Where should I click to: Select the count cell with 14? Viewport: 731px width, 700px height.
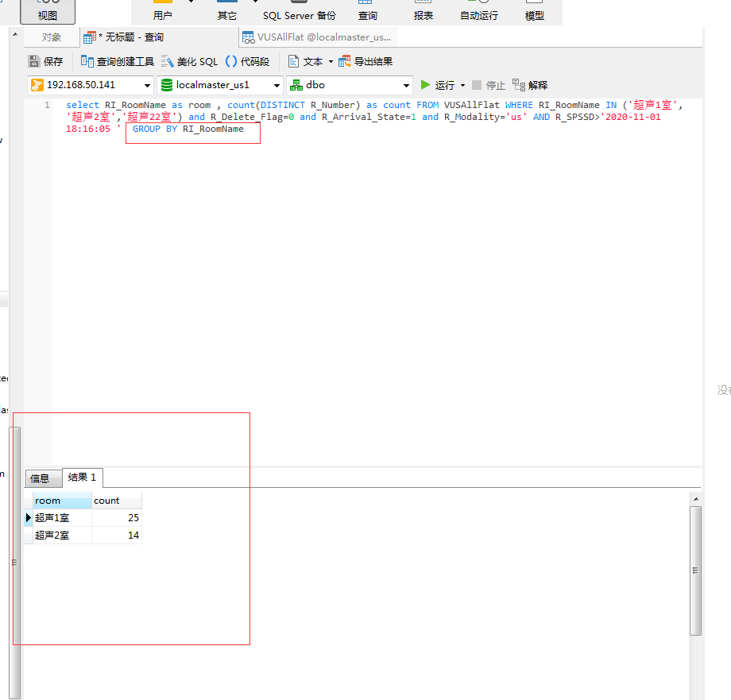[x=117, y=535]
